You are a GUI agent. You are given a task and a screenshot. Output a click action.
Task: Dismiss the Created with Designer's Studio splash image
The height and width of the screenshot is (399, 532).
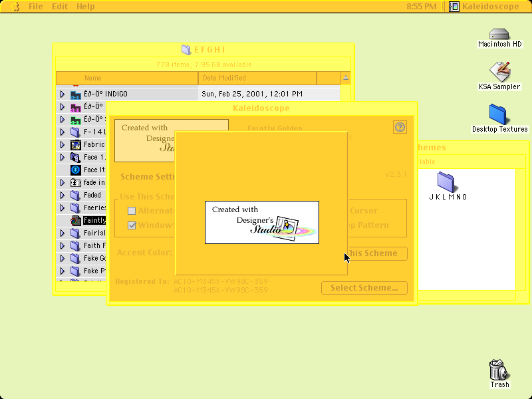(x=262, y=222)
